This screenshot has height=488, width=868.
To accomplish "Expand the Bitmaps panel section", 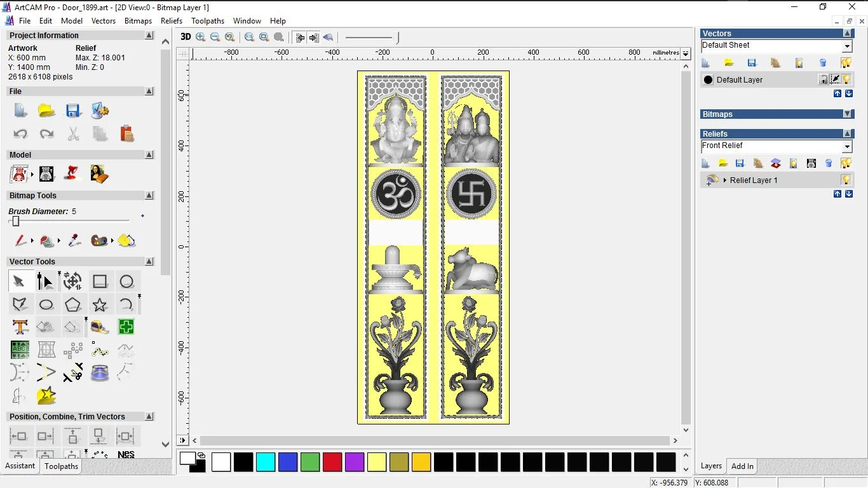I will 847,114.
